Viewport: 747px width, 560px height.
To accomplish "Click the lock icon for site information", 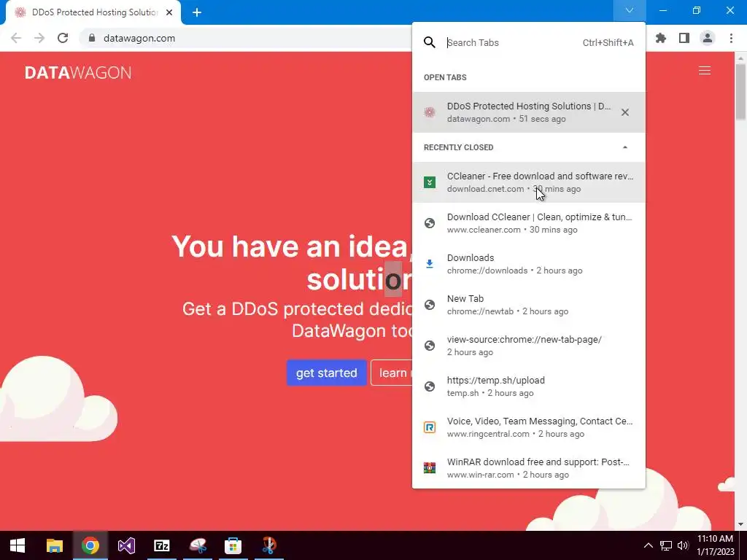I will point(92,38).
